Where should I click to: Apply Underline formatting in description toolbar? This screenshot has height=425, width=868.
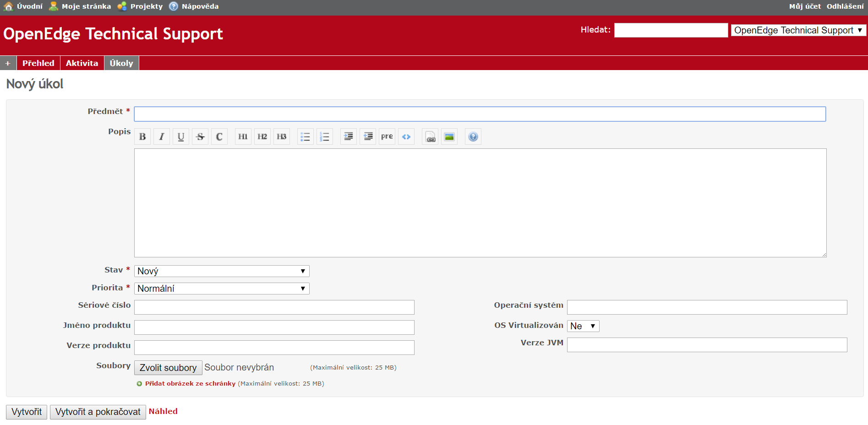tap(181, 136)
